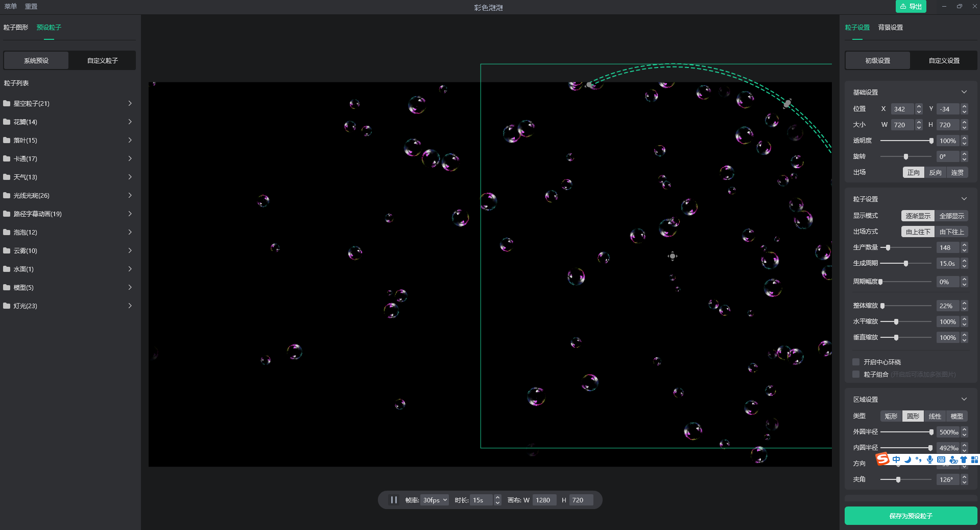Switch to the 背景设置 tab
The height and width of the screenshot is (530, 980).
(x=891, y=27)
